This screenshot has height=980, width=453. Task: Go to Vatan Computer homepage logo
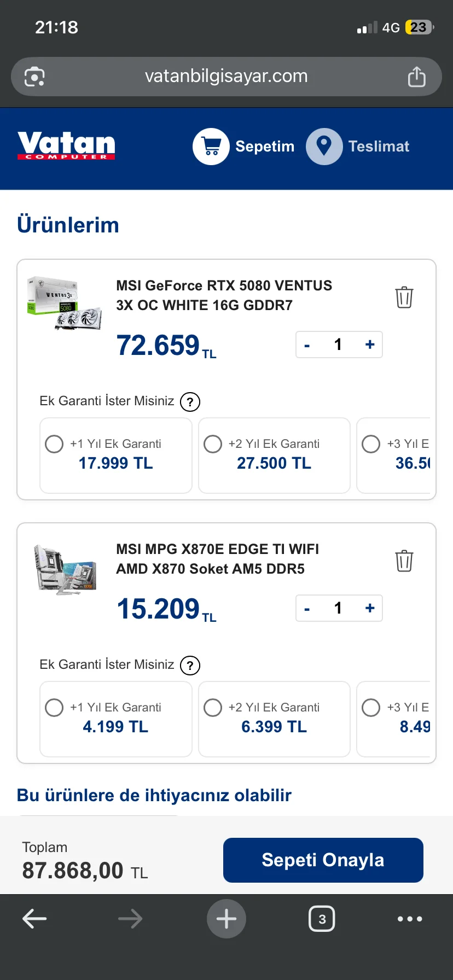66,146
